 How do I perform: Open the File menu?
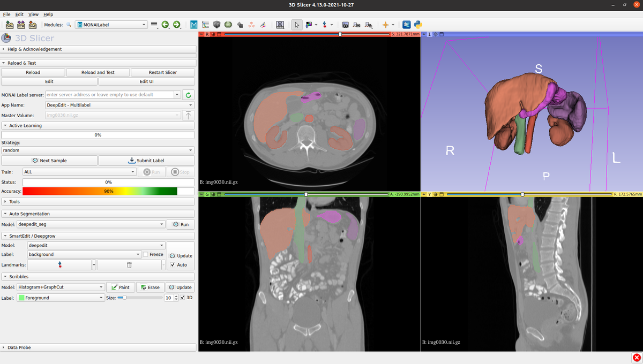(x=5, y=14)
